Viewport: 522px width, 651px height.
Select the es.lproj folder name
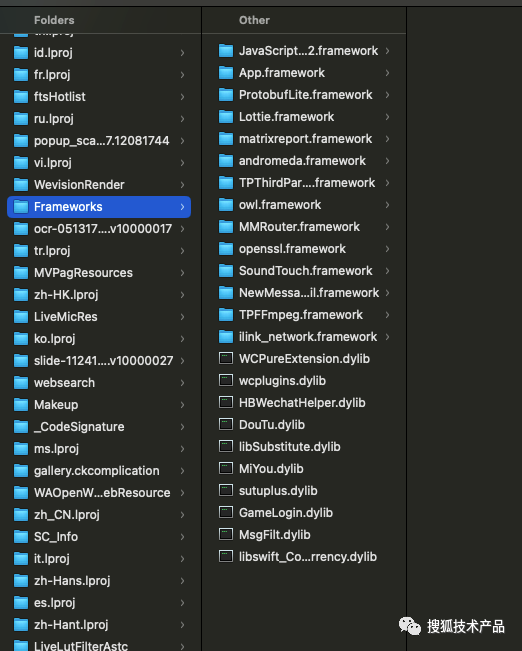[x=55, y=603]
